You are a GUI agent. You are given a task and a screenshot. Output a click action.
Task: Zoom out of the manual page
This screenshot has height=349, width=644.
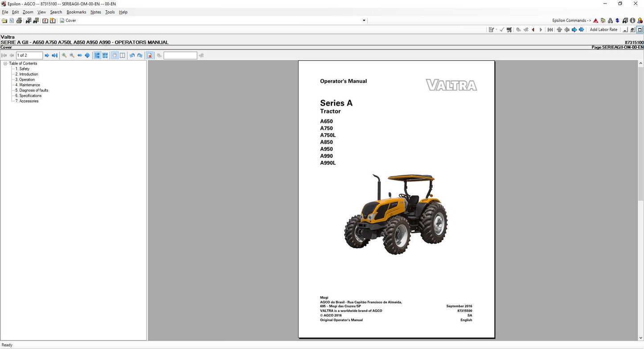[71, 55]
